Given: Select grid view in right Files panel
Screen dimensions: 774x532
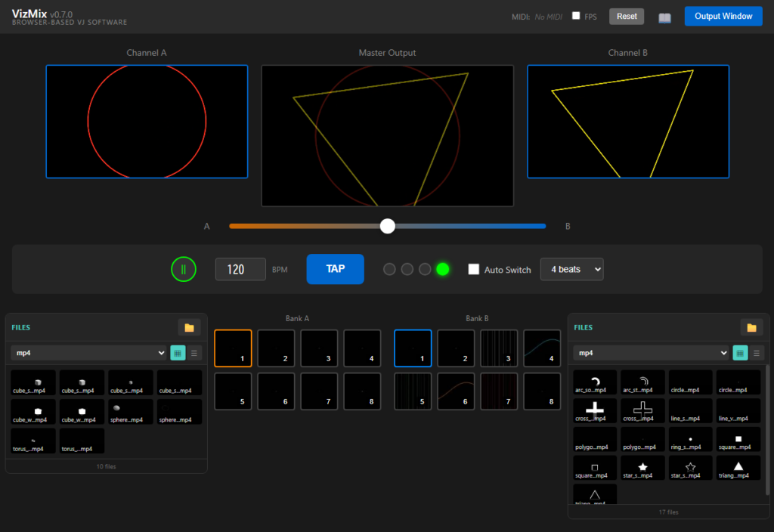Looking at the screenshot, I should pos(740,353).
